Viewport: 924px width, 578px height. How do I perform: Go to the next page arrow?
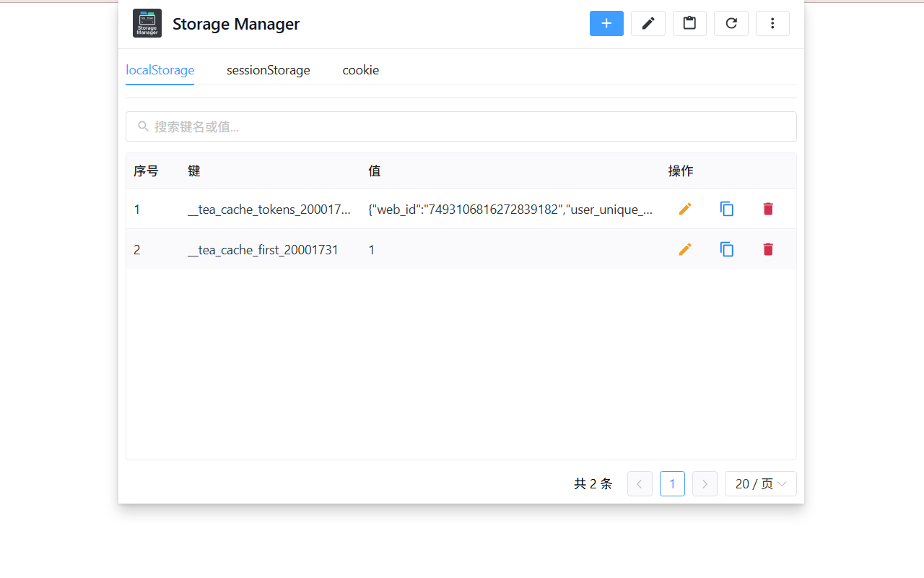coord(705,484)
